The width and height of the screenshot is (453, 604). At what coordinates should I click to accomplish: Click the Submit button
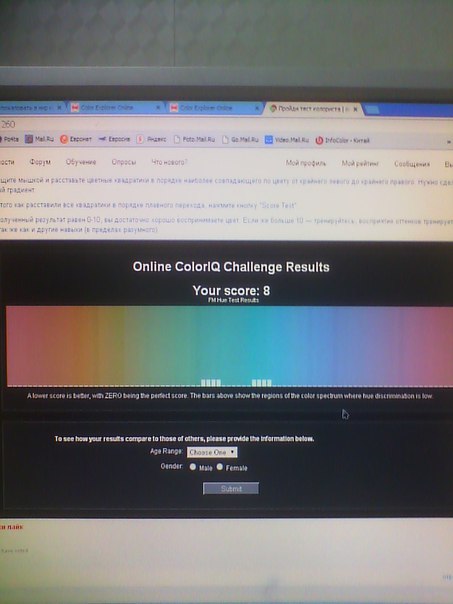(231, 488)
